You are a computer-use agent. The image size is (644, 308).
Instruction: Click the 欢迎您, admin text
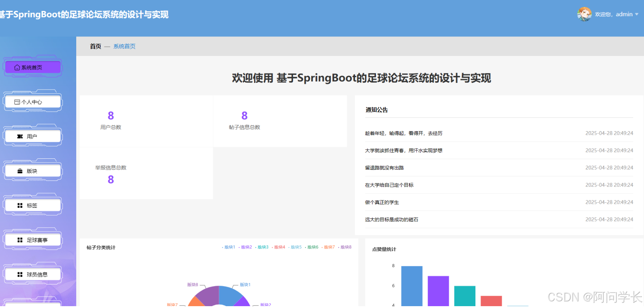coord(614,14)
